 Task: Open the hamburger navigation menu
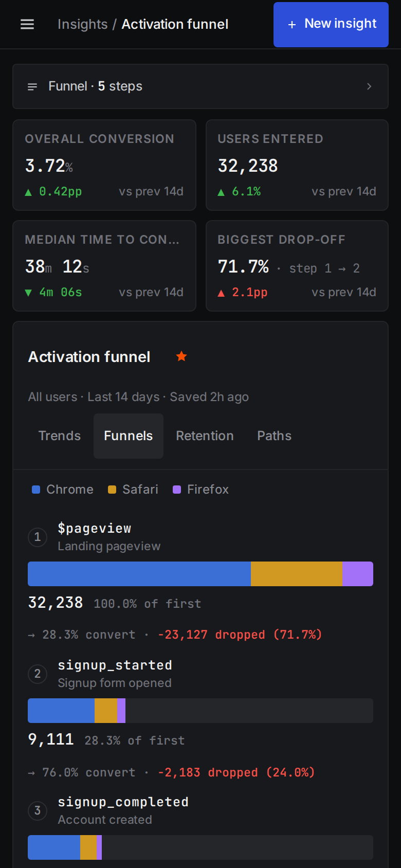(27, 24)
